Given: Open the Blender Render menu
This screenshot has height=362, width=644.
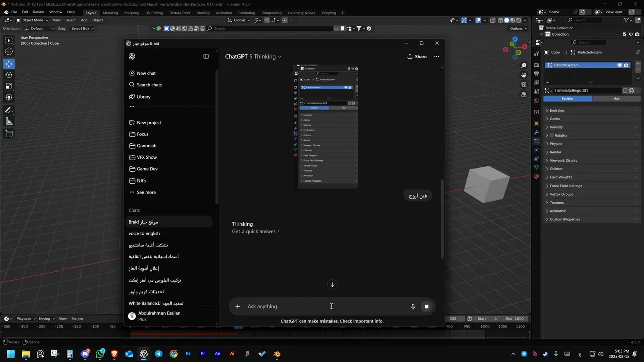Looking at the screenshot, I should click(38, 12).
